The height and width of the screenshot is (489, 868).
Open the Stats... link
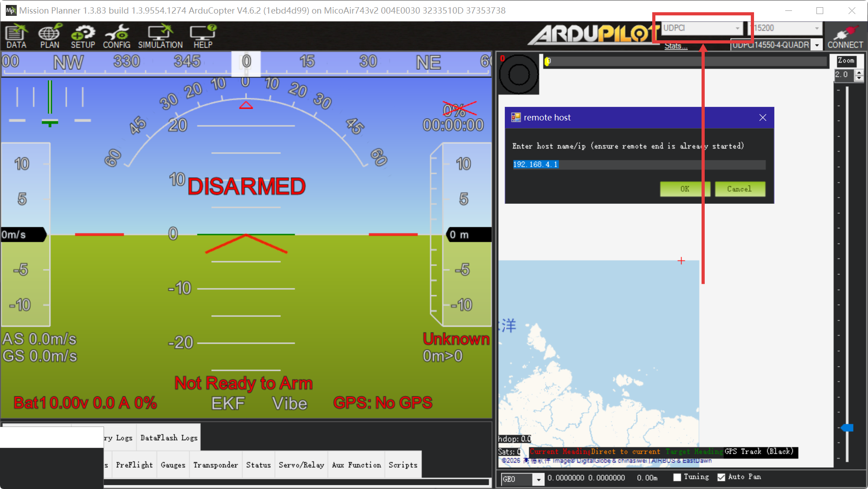pyautogui.click(x=676, y=46)
